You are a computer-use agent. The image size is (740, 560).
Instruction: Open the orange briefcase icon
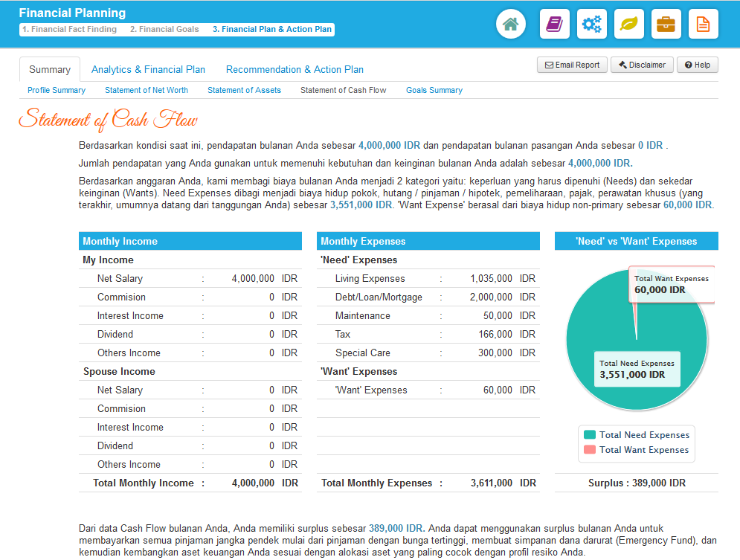[x=666, y=24]
